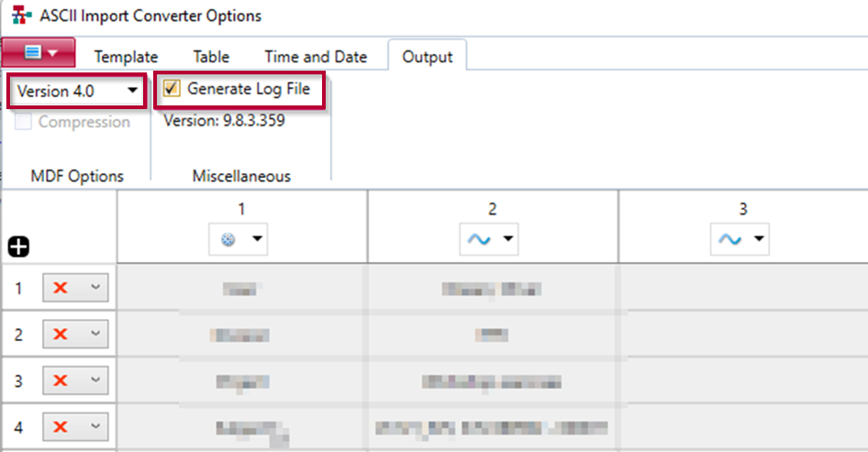This screenshot has width=868, height=452.
Task: Toggle the Generate Log File checkbox
Action: tap(172, 89)
